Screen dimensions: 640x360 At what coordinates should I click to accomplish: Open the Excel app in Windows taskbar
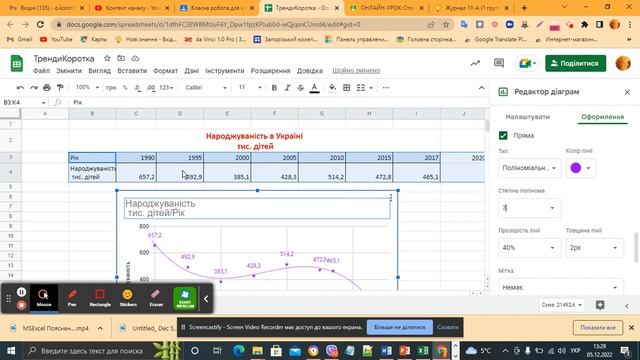[x=423, y=351]
